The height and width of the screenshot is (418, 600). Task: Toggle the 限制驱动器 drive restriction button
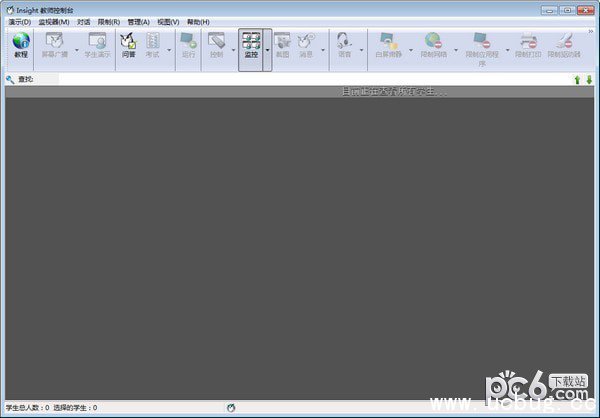click(566, 46)
